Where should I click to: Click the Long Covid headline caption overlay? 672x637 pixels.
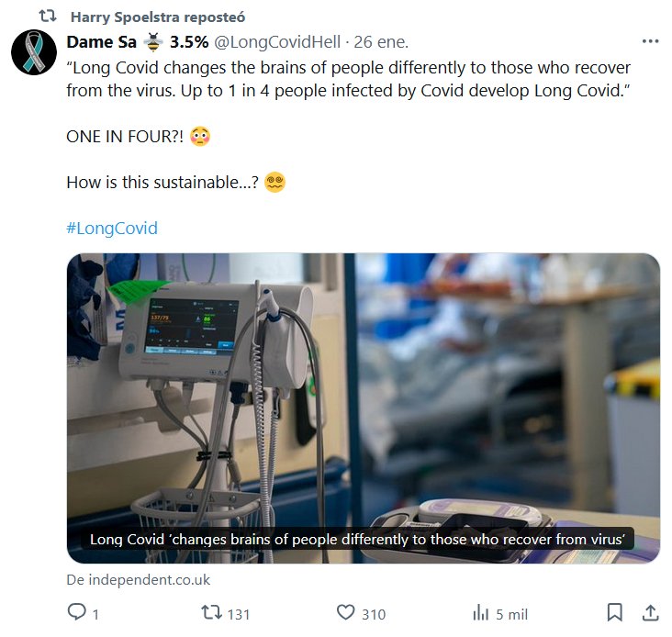(x=363, y=540)
